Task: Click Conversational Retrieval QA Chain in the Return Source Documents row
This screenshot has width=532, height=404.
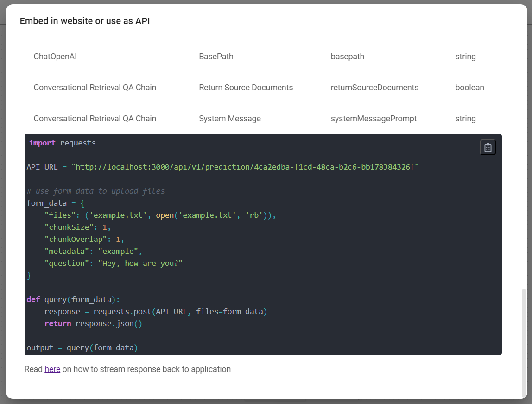Action: (95, 88)
